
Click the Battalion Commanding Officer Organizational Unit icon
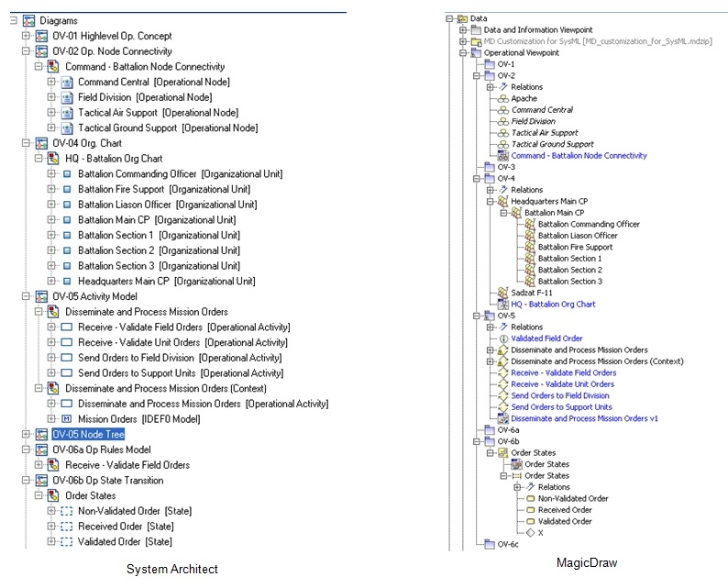tap(67, 173)
